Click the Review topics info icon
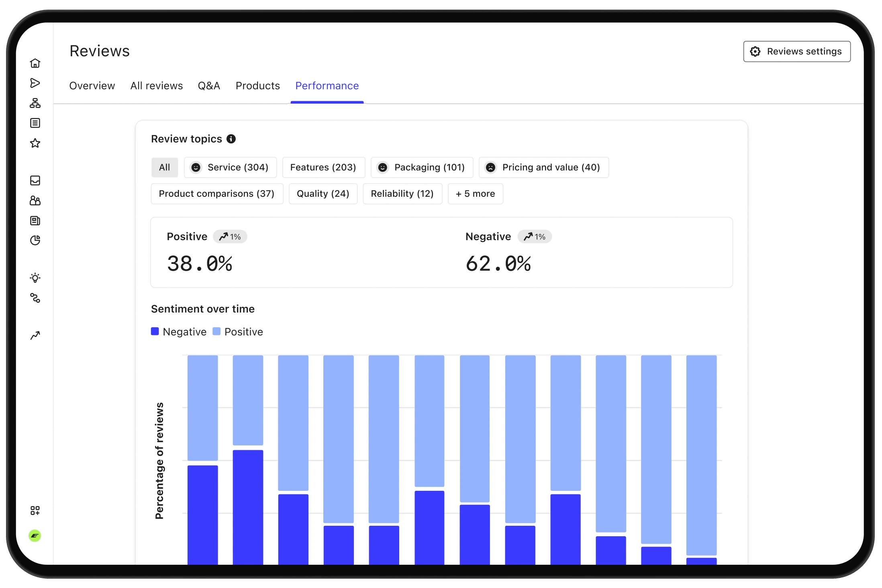This screenshot has width=882, height=588. click(231, 139)
